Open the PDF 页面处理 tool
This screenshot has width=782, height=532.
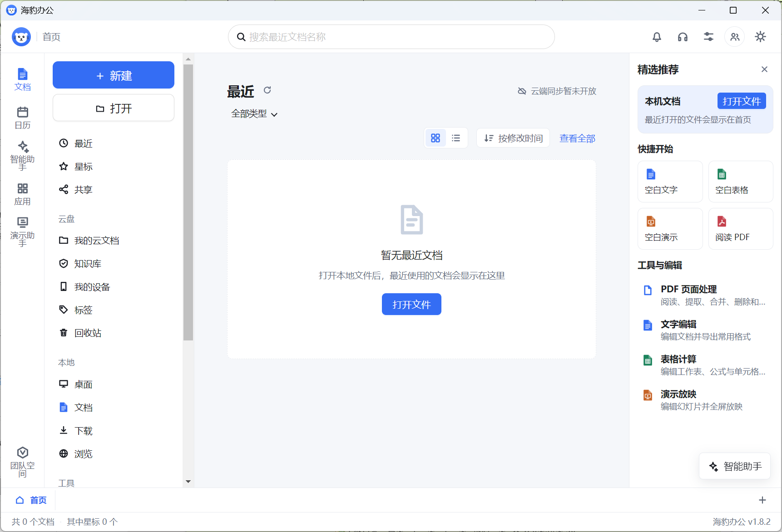pos(705,295)
